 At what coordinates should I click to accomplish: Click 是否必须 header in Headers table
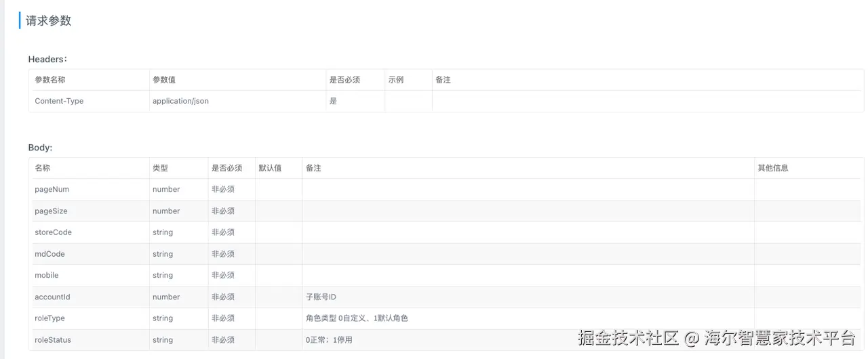[344, 80]
